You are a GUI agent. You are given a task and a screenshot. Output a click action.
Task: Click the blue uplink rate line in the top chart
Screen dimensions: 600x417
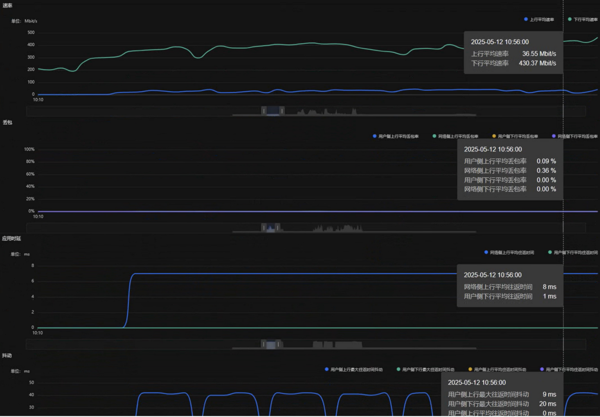point(300,93)
